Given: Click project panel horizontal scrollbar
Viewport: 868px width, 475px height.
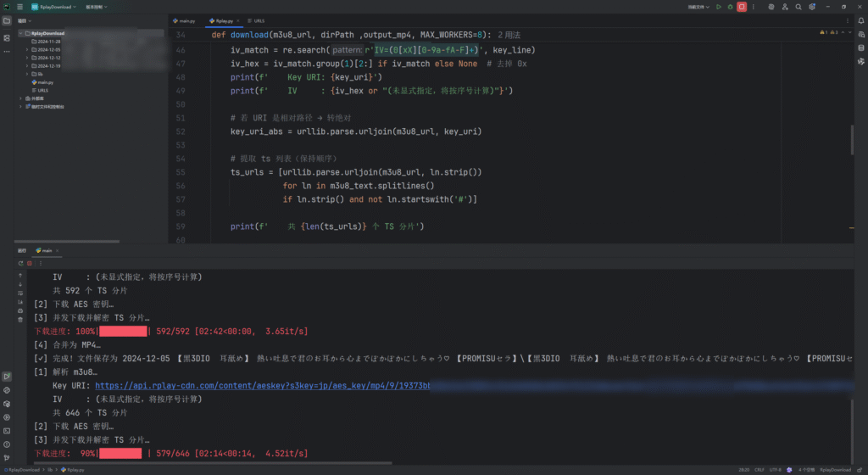Looking at the screenshot, I should point(66,242).
